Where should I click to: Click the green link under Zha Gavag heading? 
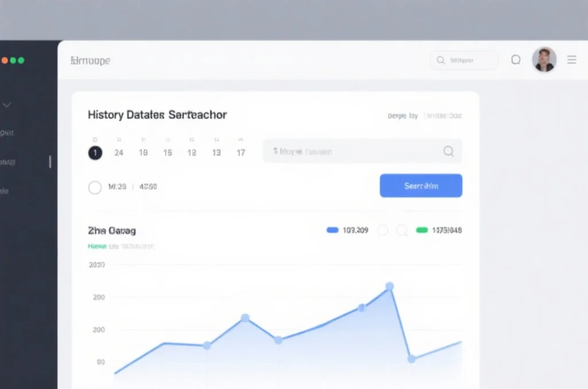[97, 246]
